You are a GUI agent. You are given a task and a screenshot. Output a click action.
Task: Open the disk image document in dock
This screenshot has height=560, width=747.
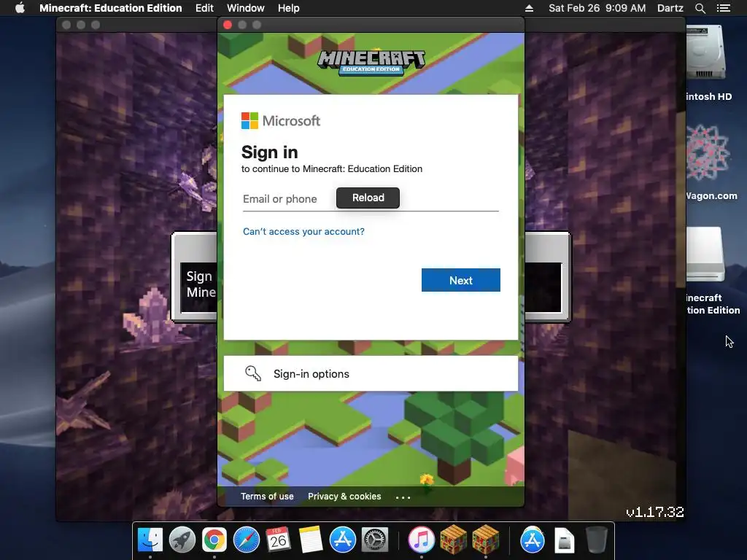pos(565,540)
